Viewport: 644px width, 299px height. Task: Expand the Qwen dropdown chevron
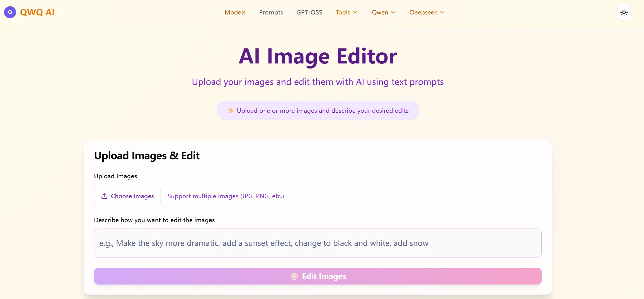point(393,12)
